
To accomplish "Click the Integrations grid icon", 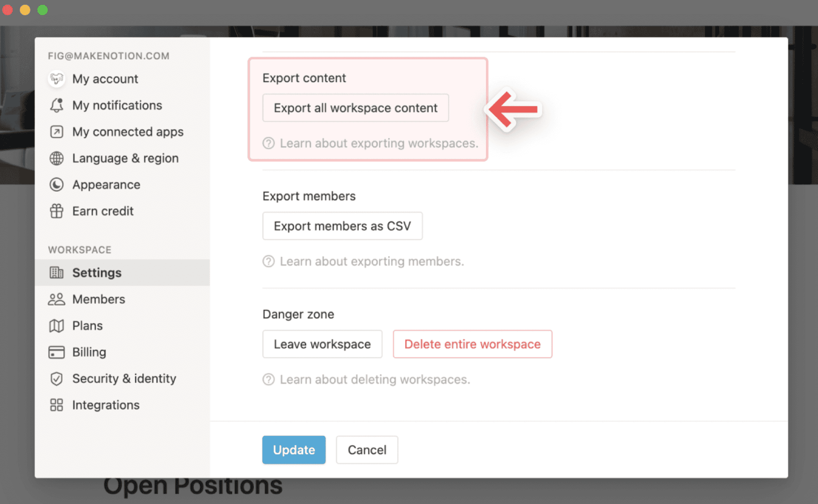I will 56,405.
